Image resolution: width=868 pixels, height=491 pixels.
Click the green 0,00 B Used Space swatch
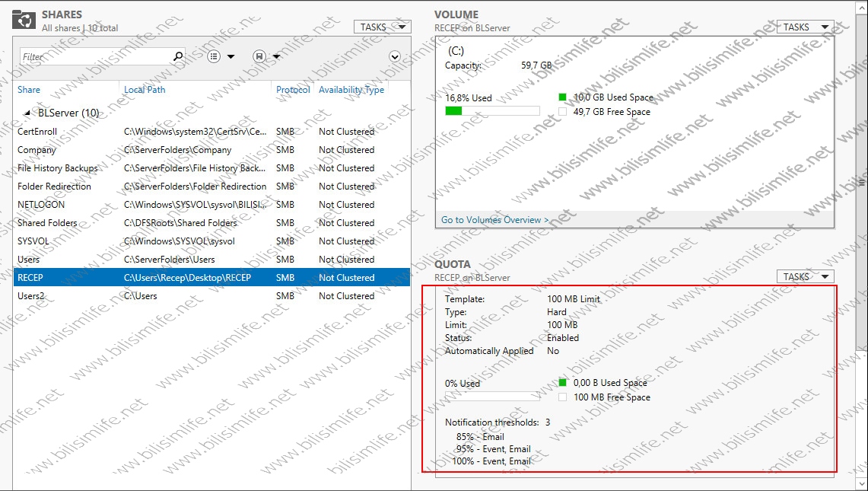[562, 382]
